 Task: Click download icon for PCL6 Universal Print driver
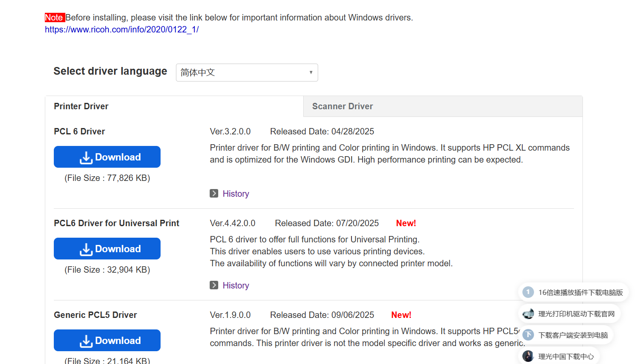point(86,249)
